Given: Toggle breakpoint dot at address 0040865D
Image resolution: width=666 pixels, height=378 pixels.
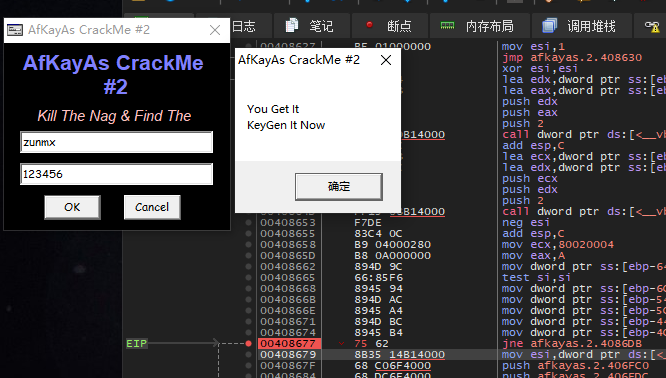Looking at the screenshot, I should click(248, 256).
